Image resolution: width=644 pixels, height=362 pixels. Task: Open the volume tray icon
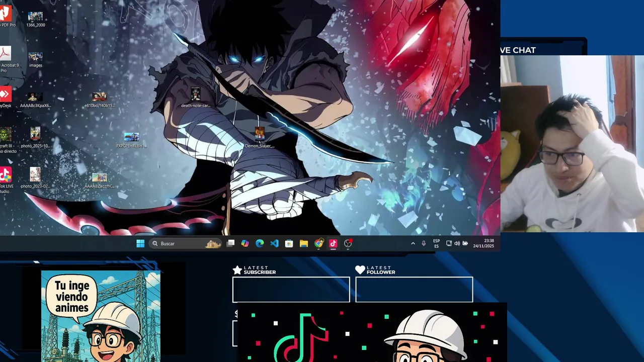457,243
